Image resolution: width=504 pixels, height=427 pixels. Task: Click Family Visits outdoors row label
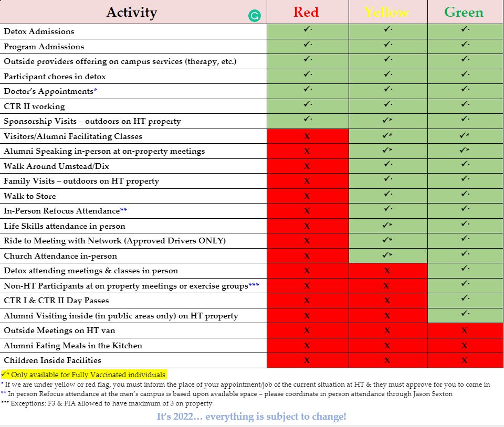[81, 181]
